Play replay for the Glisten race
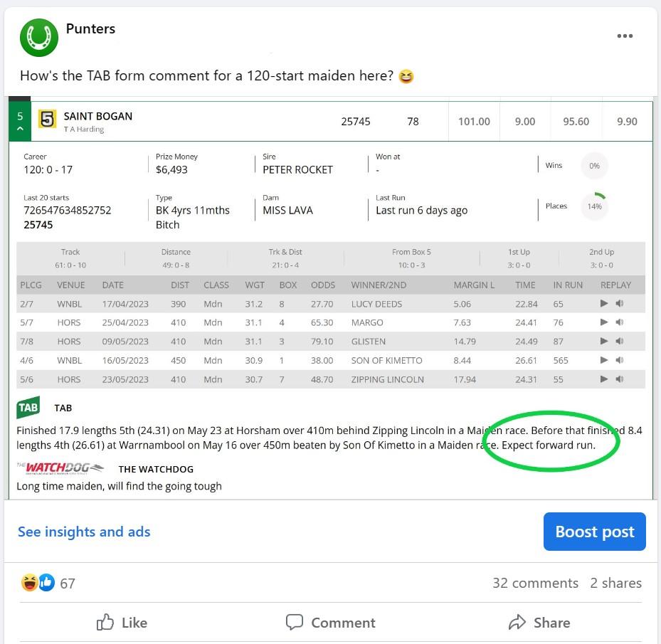The height and width of the screenshot is (644, 661). click(x=604, y=342)
